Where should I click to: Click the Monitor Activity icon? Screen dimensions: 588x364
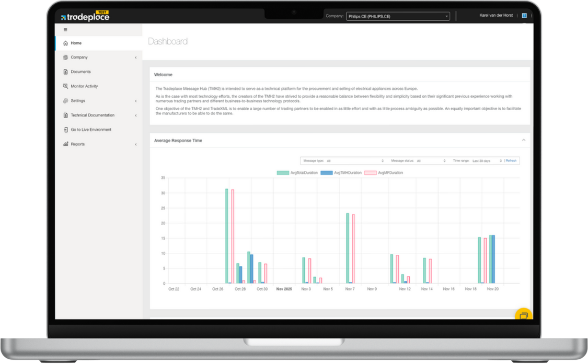point(65,86)
